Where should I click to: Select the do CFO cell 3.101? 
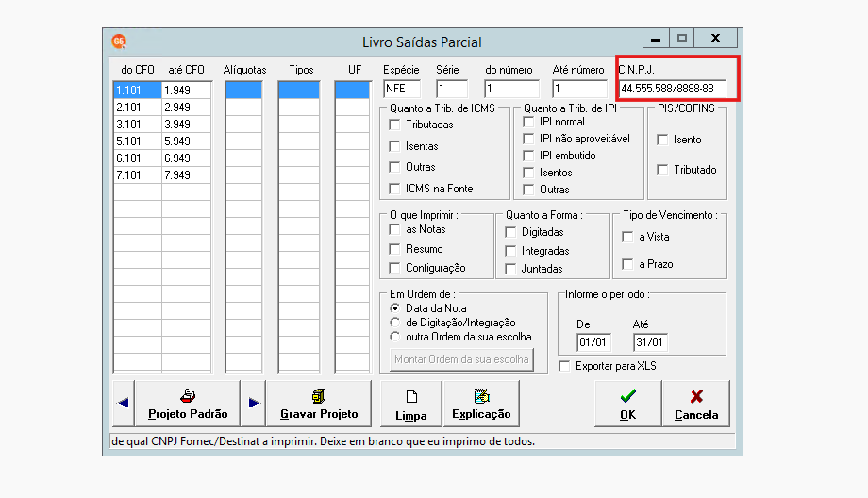(138, 124)
